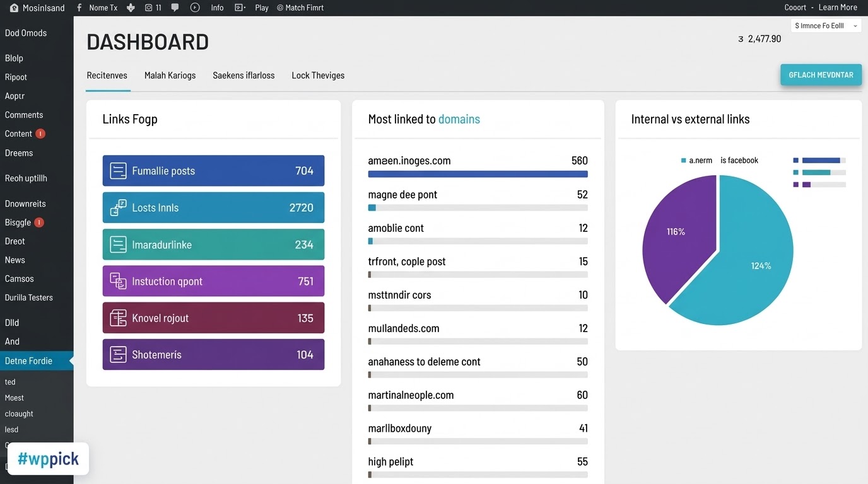Click the Fumallie posts list icon
The width and height of the screenshot is (868, 484).
(118, 171)
